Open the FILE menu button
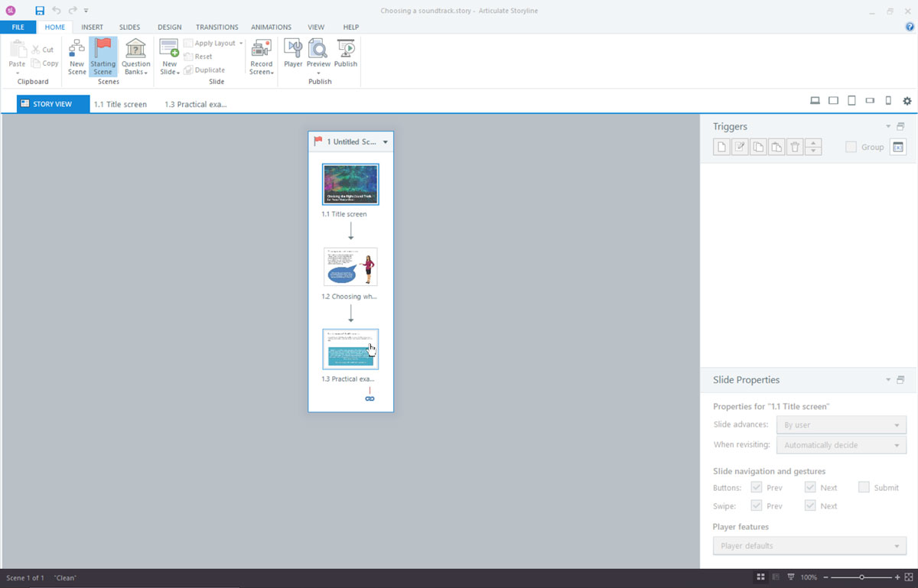This screenshot has height=588, width=918. point(18,28)
